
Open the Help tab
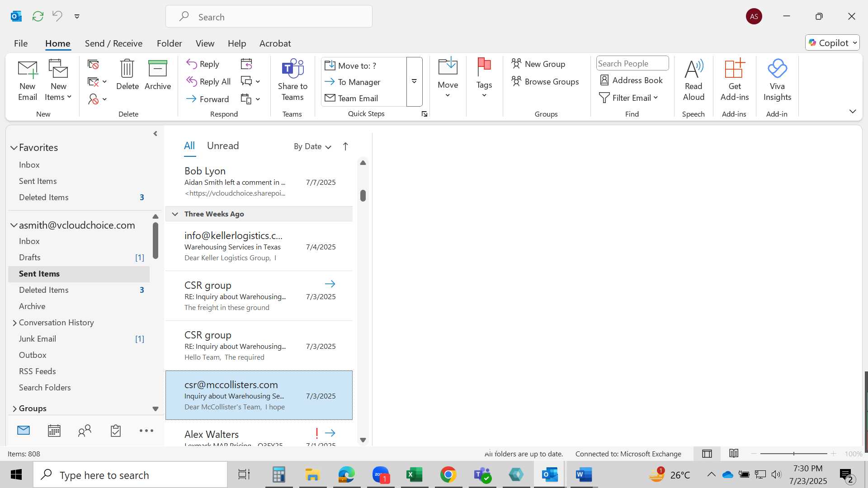click(x=237, y=43)
